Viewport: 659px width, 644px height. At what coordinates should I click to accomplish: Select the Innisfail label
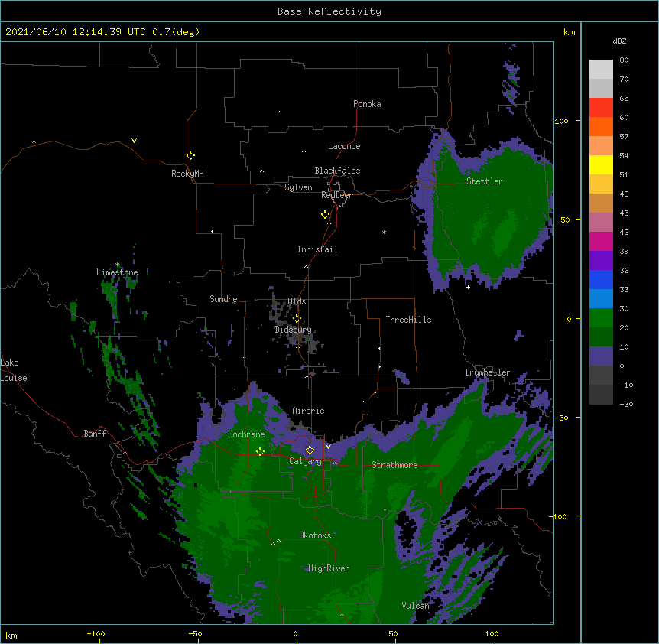[317, 249]
